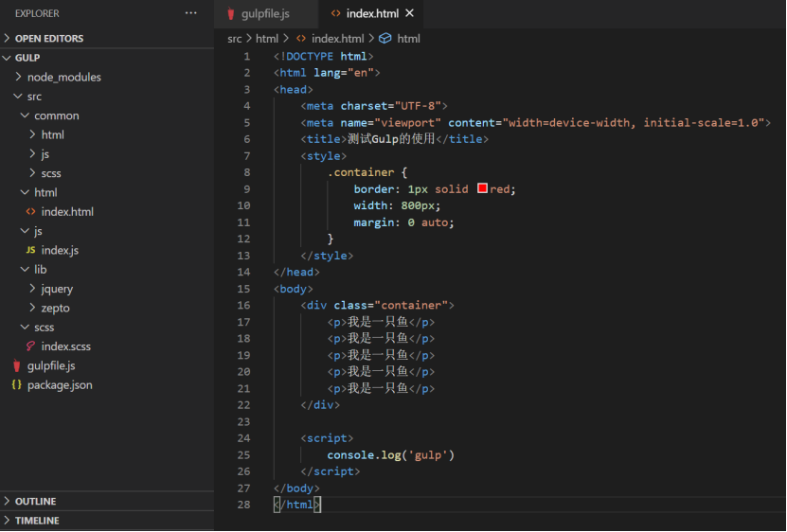Expand the OPEN EDITORS section
This screenshot has height=532, width=787.
click(107, 39)
